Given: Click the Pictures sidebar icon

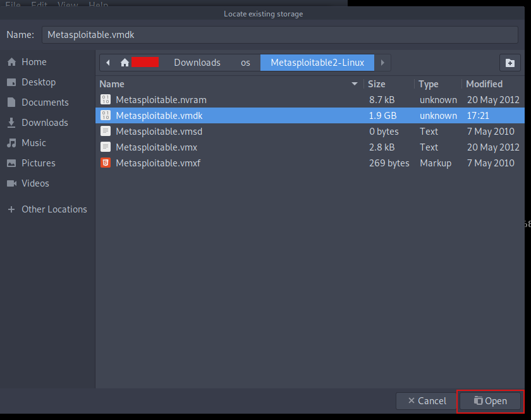Looking at the screenshot, I should (x=11, y=163).
